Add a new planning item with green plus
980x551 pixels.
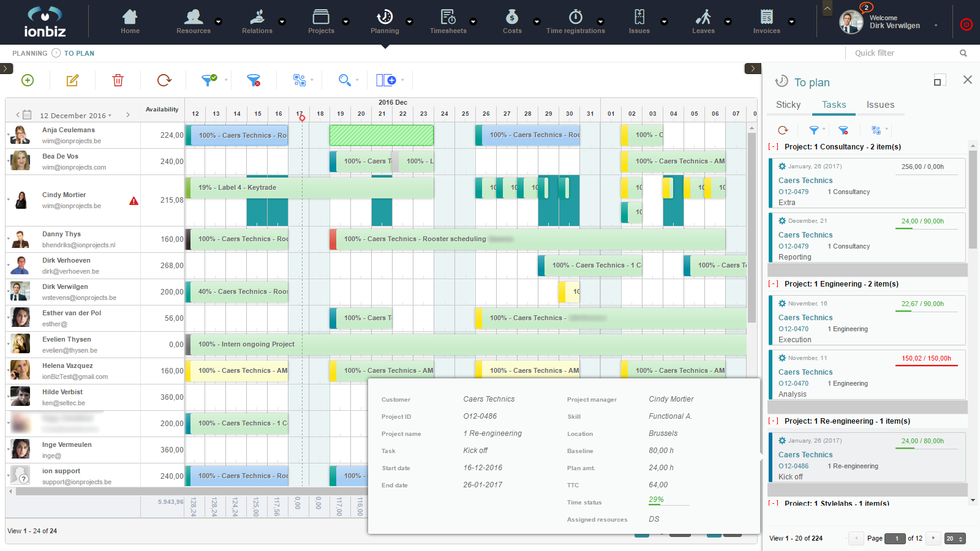click(x=28, y=80)
